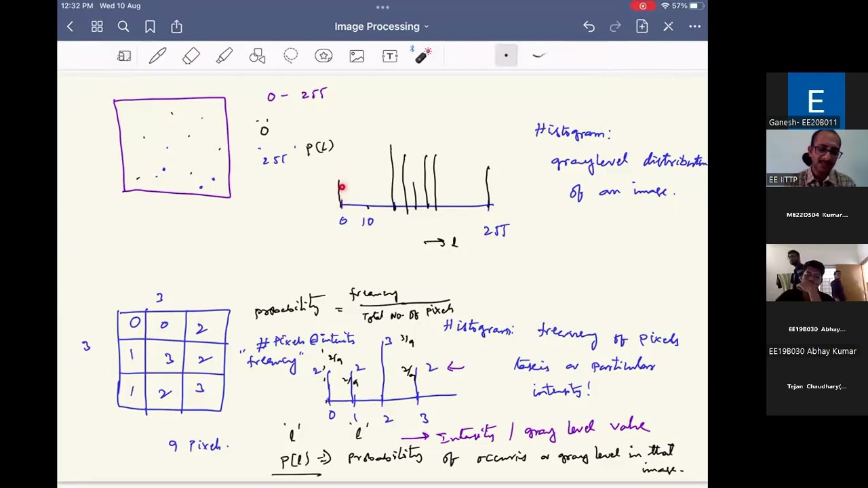Toggle read-only pencil-crossed mode

(x=668, y=26)
